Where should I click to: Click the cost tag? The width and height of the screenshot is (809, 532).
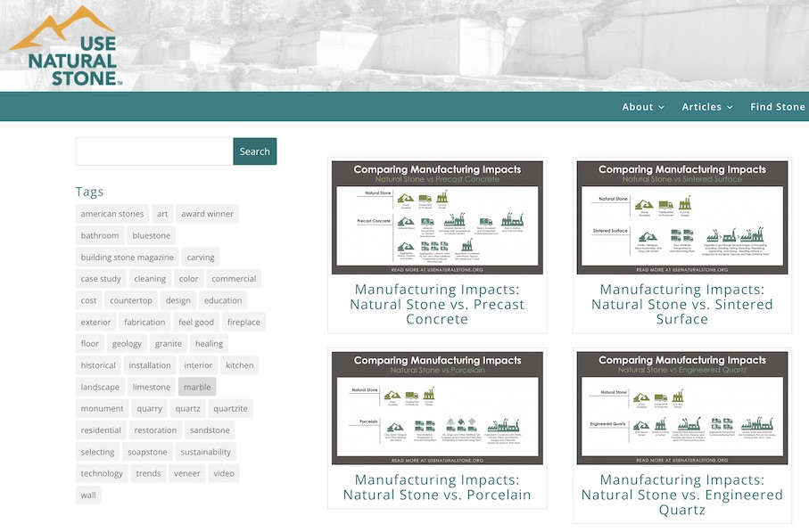pos(88,300)
